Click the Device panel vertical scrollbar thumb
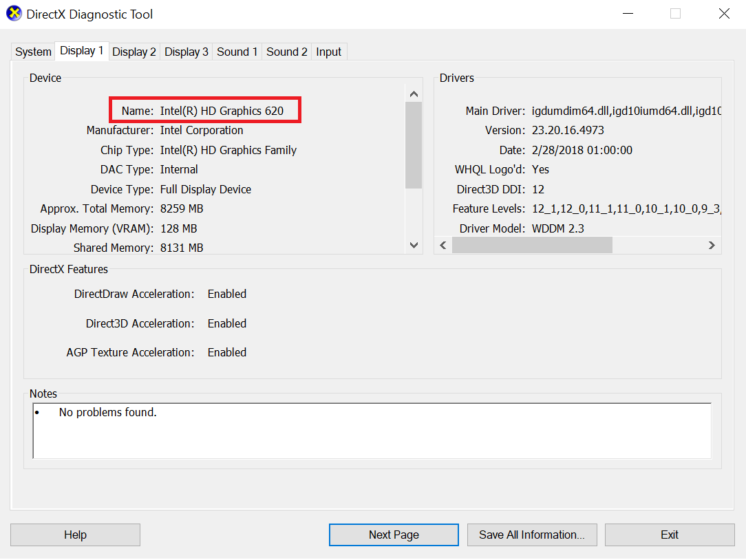746x560 pixels. [x=414, y=145]
